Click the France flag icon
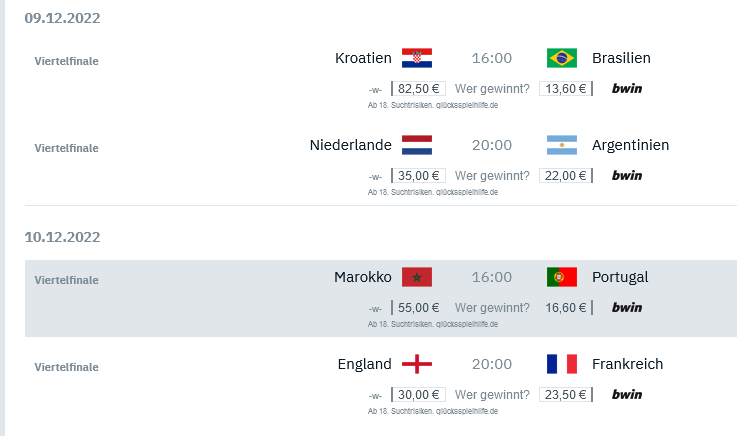 (x=562, y=364)
